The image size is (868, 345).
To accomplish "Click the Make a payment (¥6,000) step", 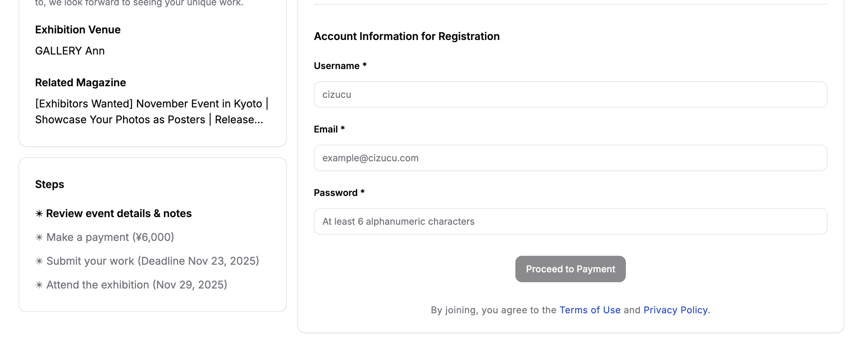I will click(110, 237).
